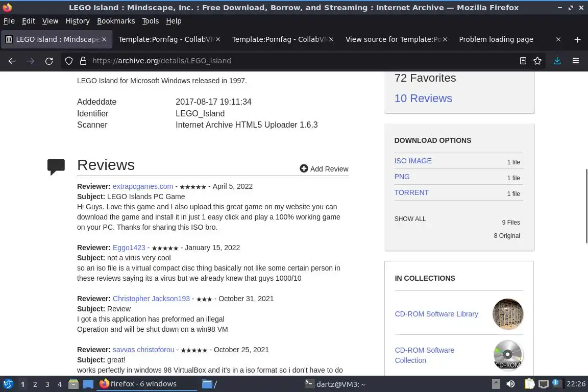Screen dimensions: 588x392
Task: Open CD-ROM Software Collection link
Action: pos(425,355)
